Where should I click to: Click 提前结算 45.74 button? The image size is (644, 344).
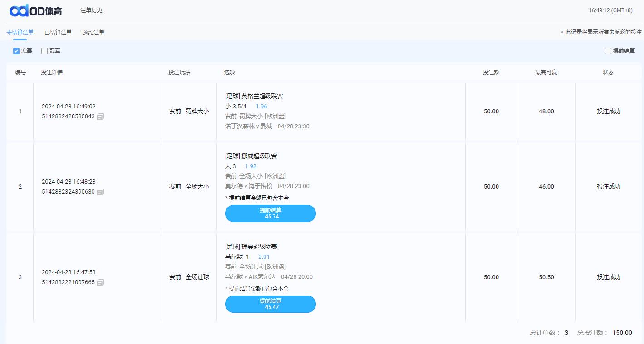(x=270, y=213)
